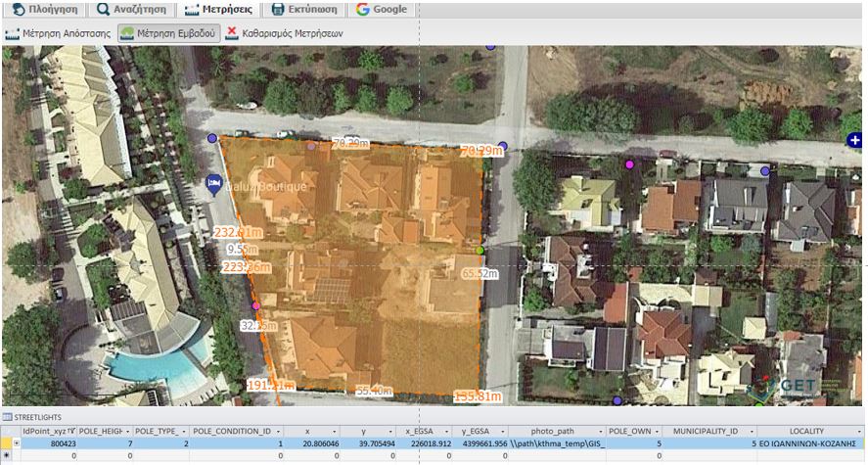Click y value 39.705494
This screenshot has height=465, width=868.
click(x=377, y=444)
